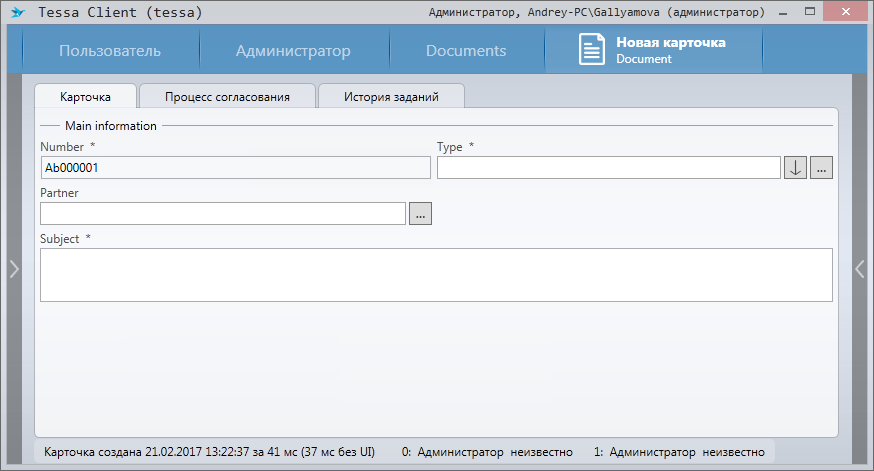The height and width of the screenshot is (471, 874).
Task: Open the Type dropdown arrow button
Action: [795, 168]
